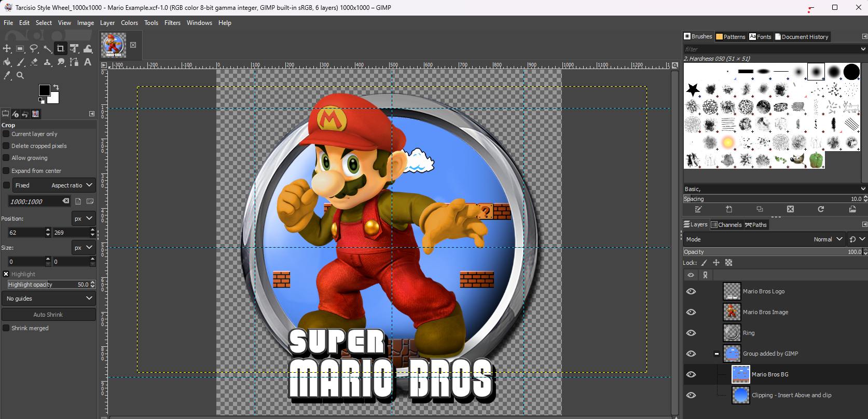Select the Text tool
This screenshot has width=868, height=419.
(x=88, y=62)
